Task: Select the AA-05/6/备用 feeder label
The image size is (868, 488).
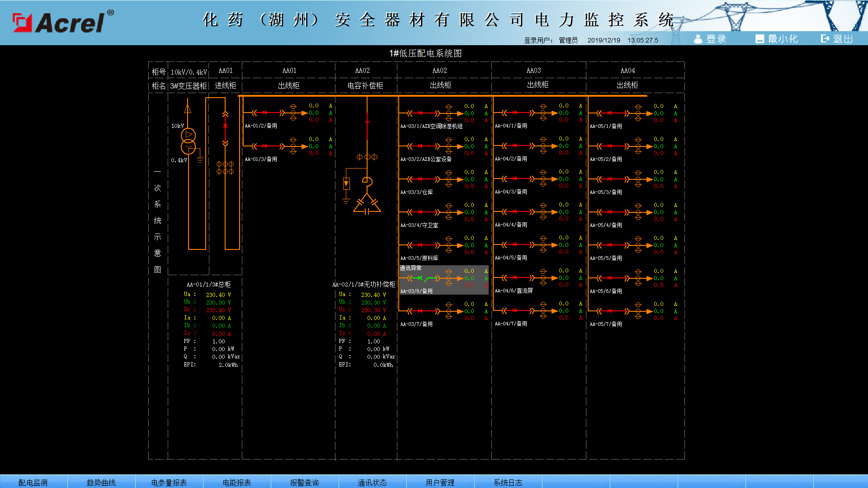Action: pos(606,291)
